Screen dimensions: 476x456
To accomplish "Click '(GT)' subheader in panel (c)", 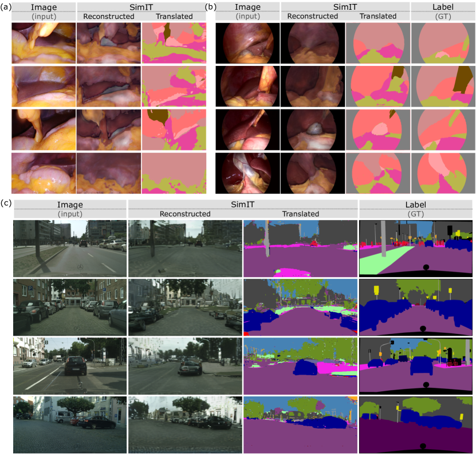I will (416, 214).
